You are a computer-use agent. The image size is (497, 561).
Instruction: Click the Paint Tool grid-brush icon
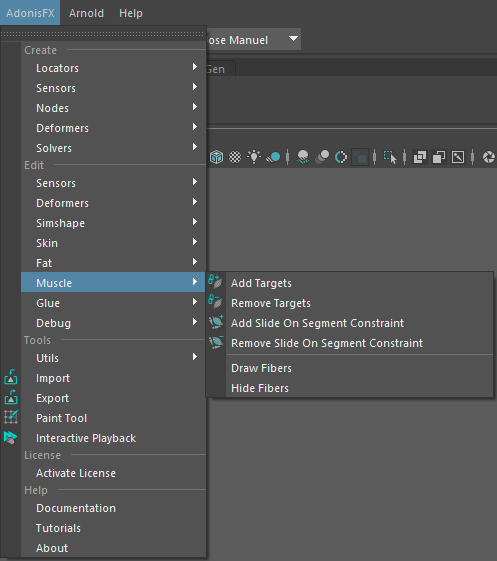coord(11,417)
